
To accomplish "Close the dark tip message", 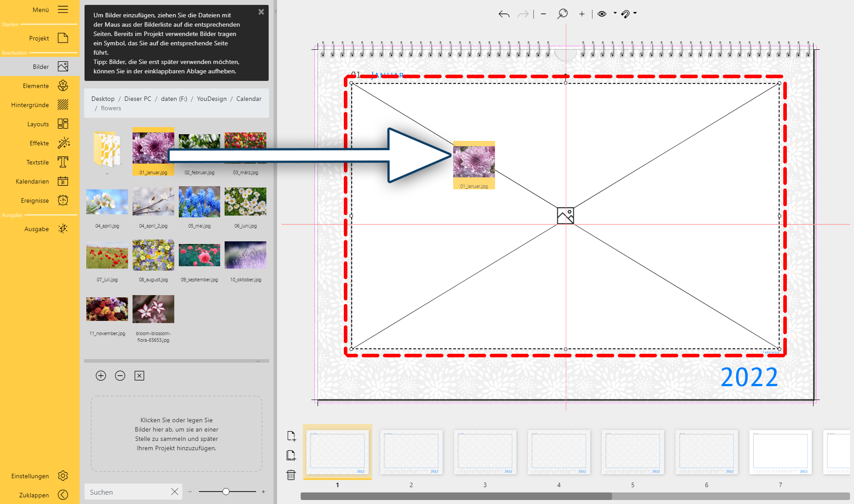I will tap(261, 12).
